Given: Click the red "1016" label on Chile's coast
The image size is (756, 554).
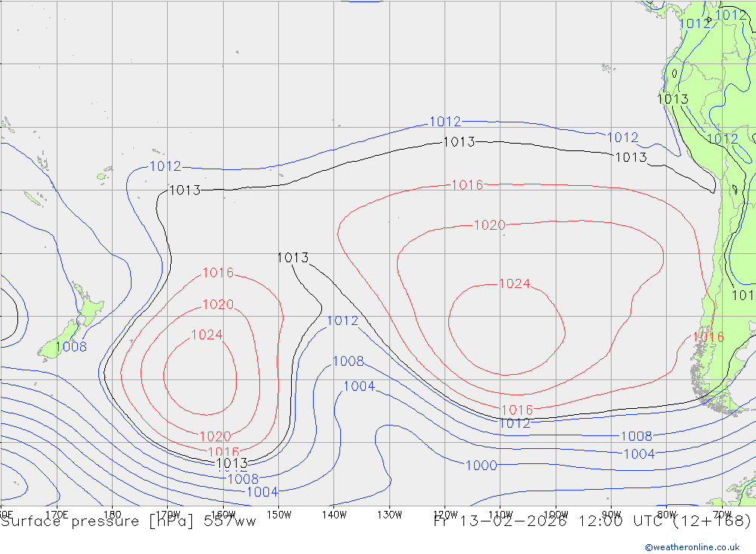Looking at the screenshot, I should [x=708, y=336].
